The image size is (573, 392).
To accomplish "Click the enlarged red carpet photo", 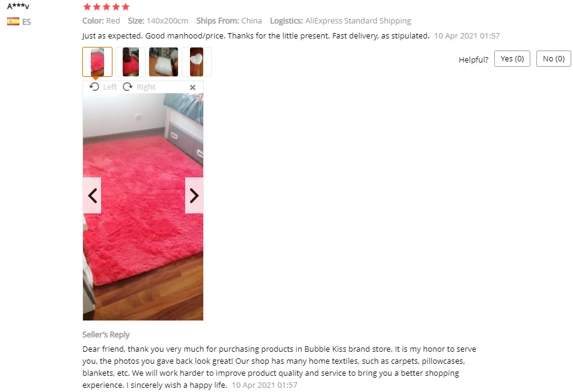I will click(x=143, y=207).
